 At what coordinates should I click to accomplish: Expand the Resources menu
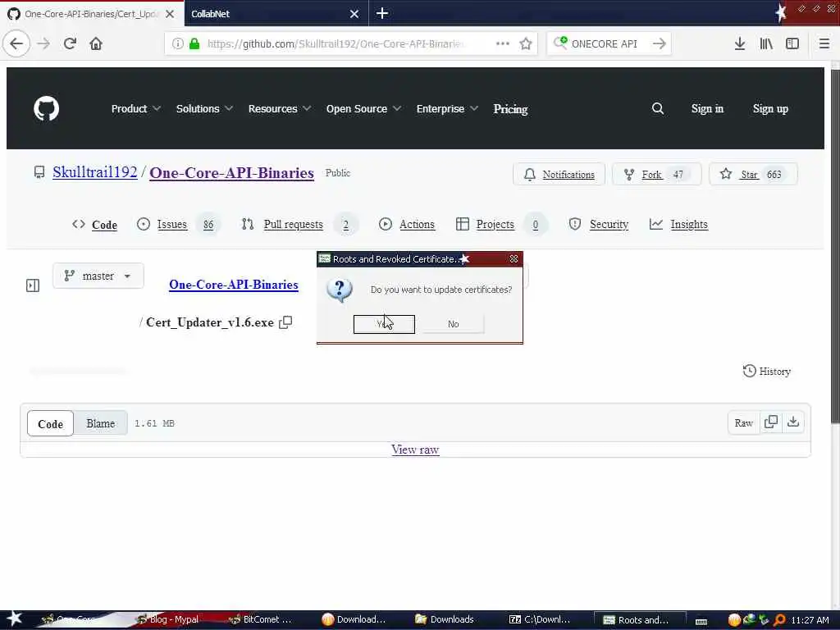click(x=279, y=109)
